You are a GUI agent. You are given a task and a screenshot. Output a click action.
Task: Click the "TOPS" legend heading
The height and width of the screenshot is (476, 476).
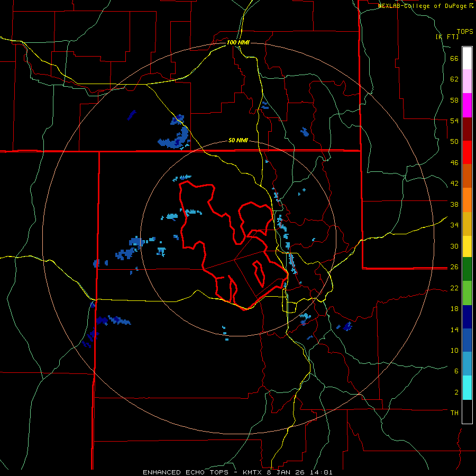coord(465,32)
